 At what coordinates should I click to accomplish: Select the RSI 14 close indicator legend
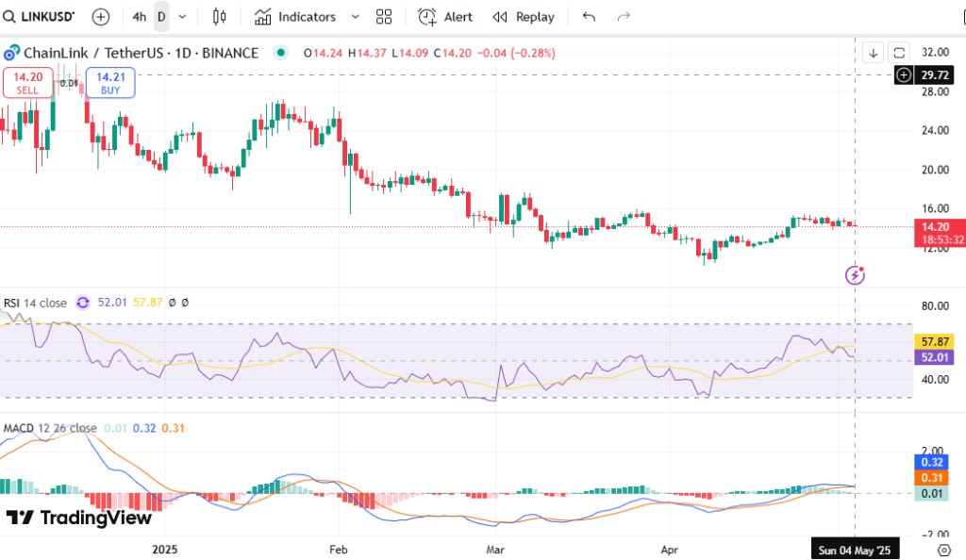point(35,303)
